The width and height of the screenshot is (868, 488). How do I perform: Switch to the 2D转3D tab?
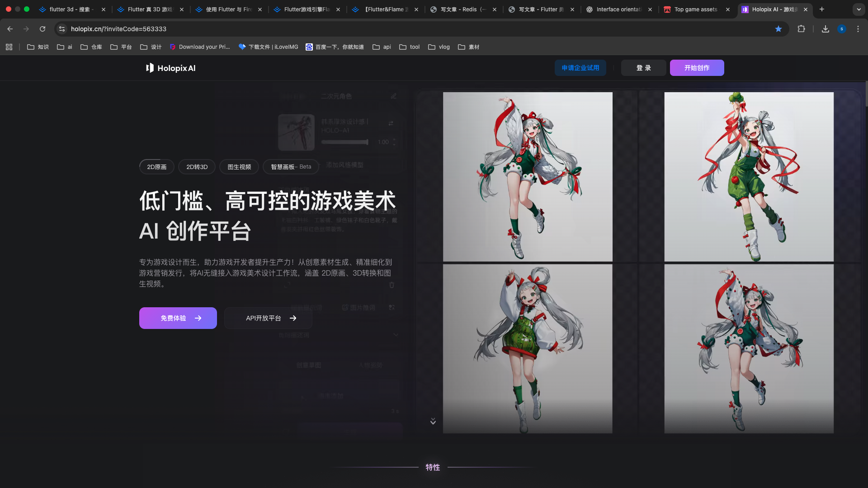[x=196, y=166]
